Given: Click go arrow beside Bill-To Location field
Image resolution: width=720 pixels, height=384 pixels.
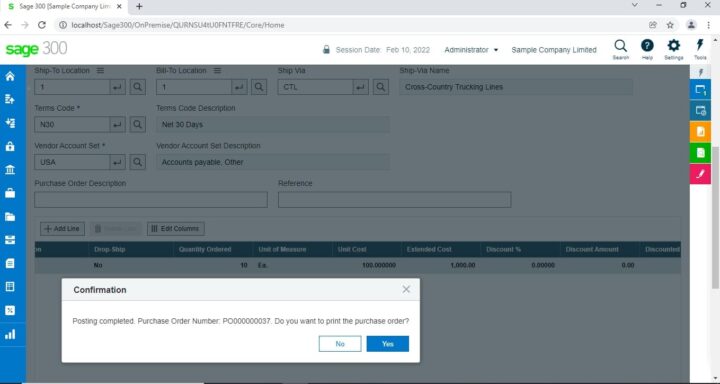Looking at the screenshot, I should click(x=239, y=87).
